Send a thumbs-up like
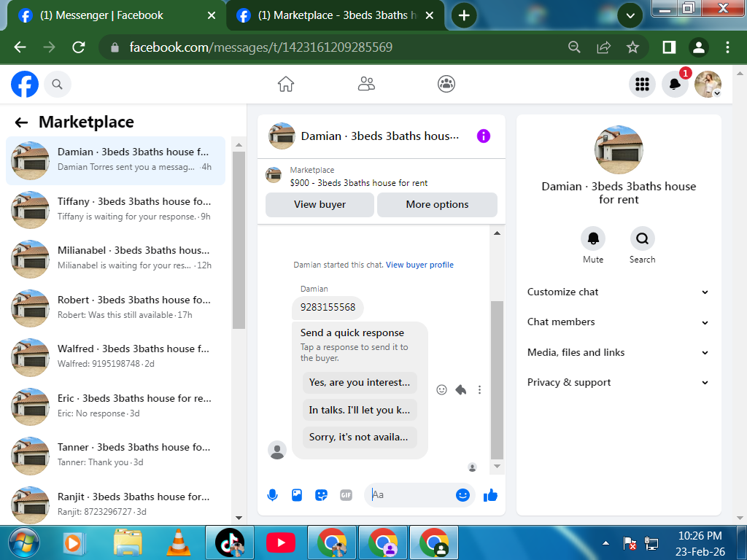The height and width of the screenshot is (560, 747). pos(490,495)
